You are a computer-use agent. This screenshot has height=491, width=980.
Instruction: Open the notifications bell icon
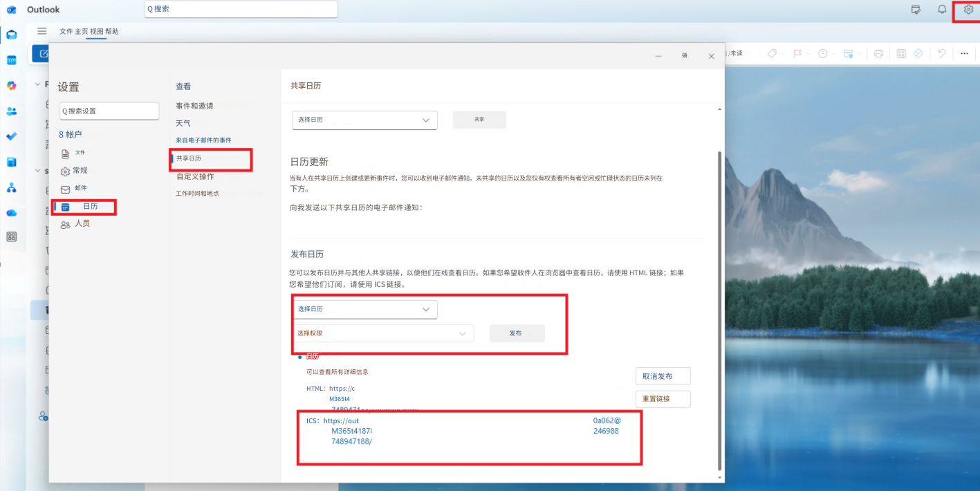click(941, 9)
